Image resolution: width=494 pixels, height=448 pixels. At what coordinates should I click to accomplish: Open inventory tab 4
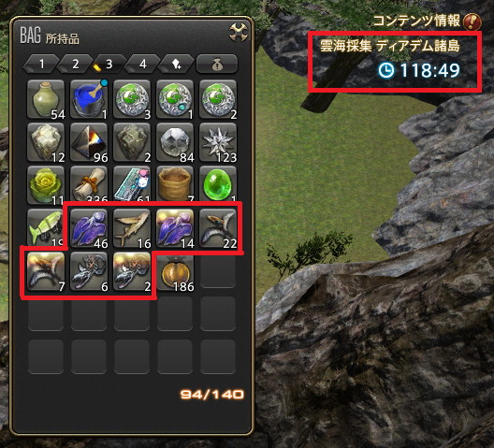pos(143,64)
